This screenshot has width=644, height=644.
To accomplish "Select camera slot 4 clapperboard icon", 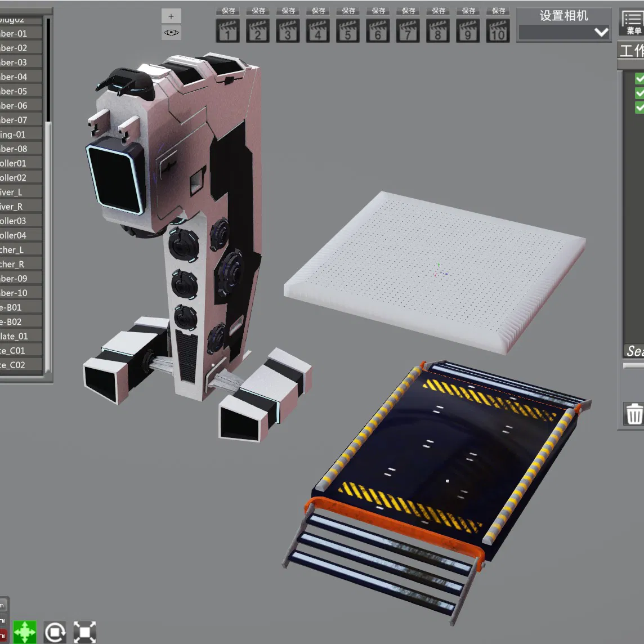I will (317, 31).
